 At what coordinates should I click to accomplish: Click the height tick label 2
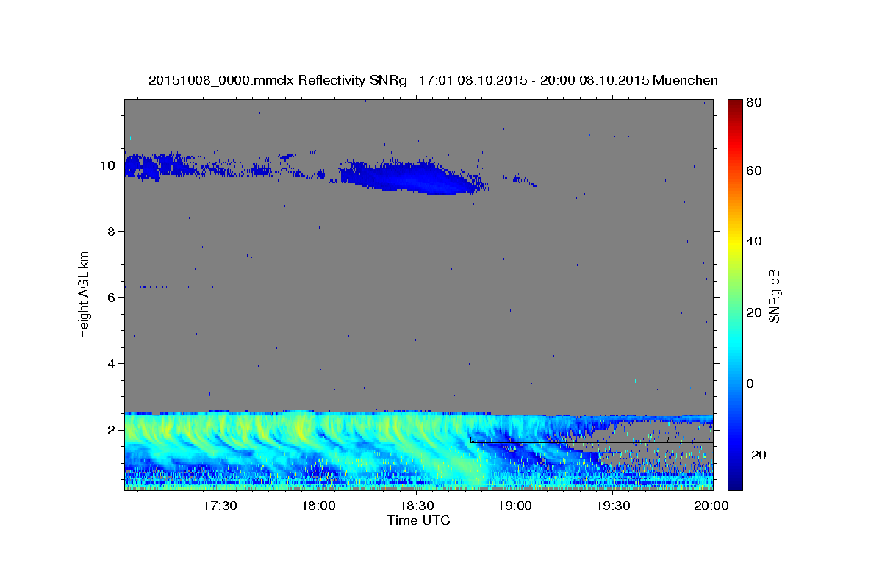[x=112, y=430]
